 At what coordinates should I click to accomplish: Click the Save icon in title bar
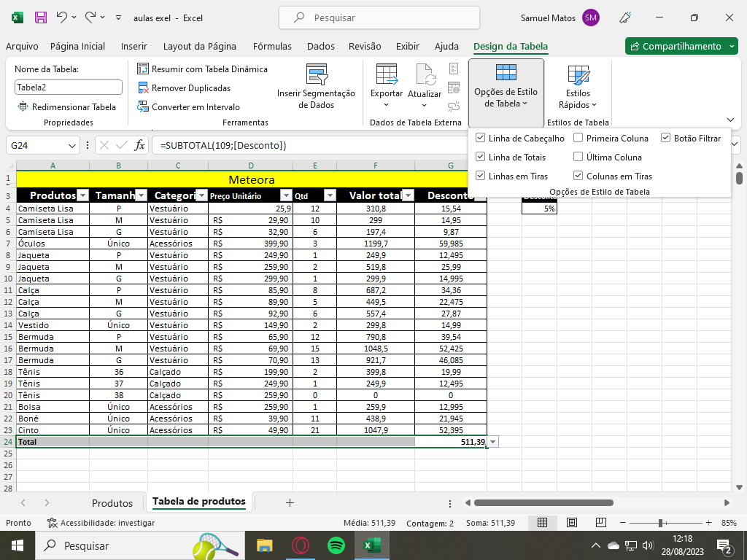[41, 17]
